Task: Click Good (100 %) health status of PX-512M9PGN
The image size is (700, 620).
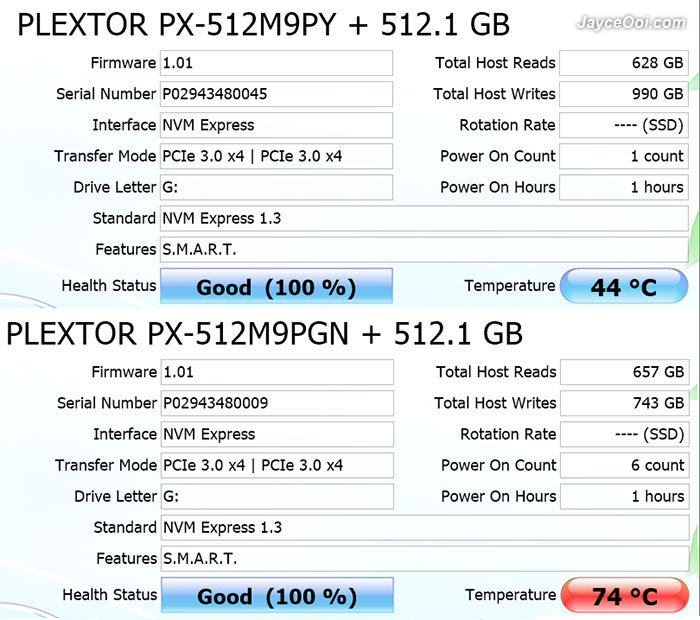Action: click(x=277, y=595)
